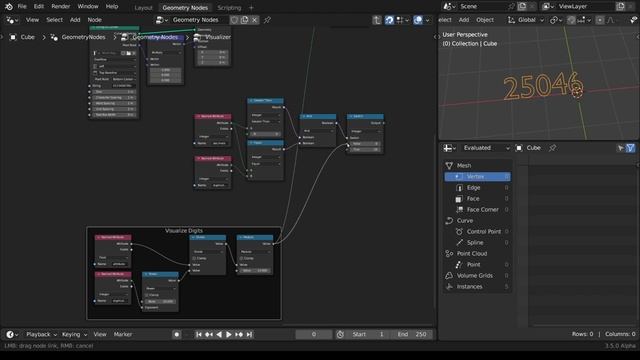The width and height of the screenshot is (640, 360).
Task: Open snap node element dropdown
Action: coord(402,20)
